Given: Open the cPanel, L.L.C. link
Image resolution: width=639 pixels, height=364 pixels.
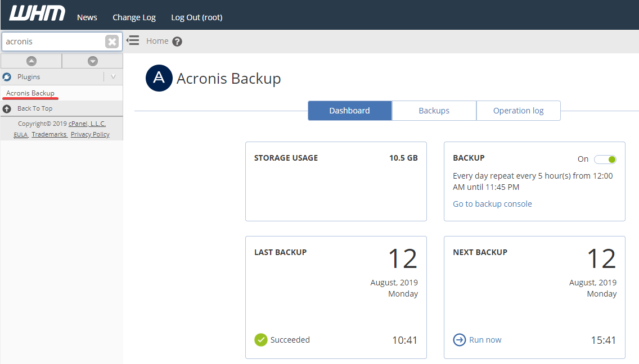Looking at the screenshot, I should [87, 124].
